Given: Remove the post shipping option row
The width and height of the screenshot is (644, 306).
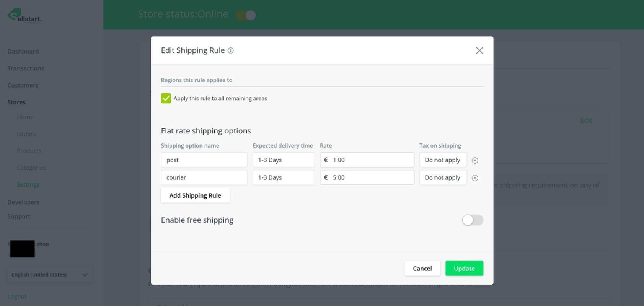Looking at the screenshot, I should (x=475, y=160).
